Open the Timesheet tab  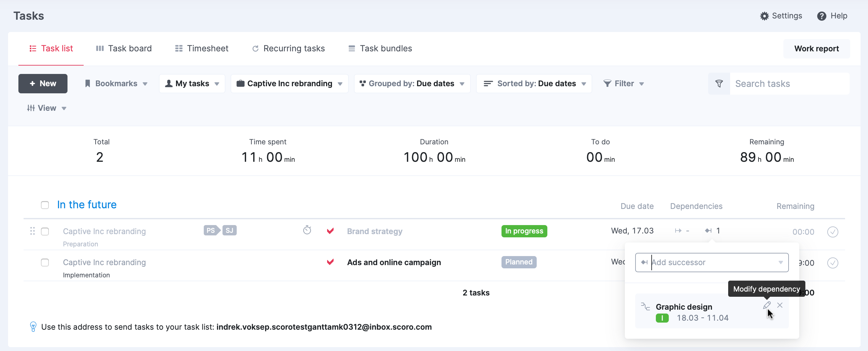coord(201,48)
